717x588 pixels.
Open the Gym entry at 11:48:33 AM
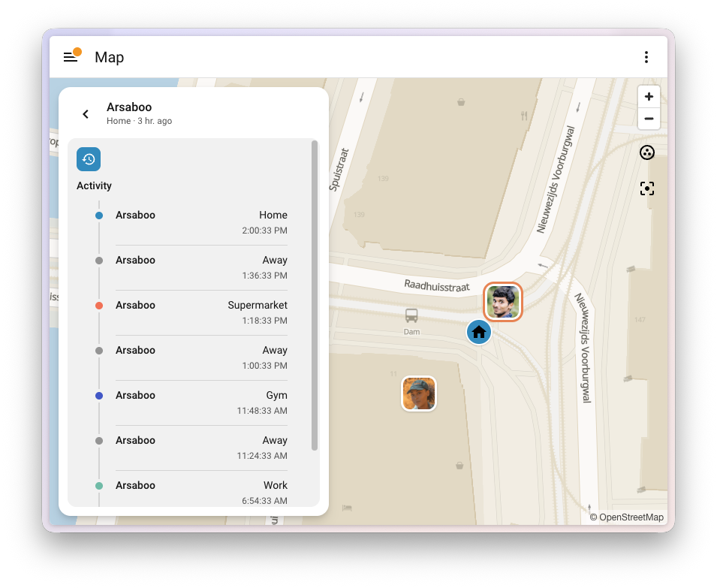[x=201, y=403]
